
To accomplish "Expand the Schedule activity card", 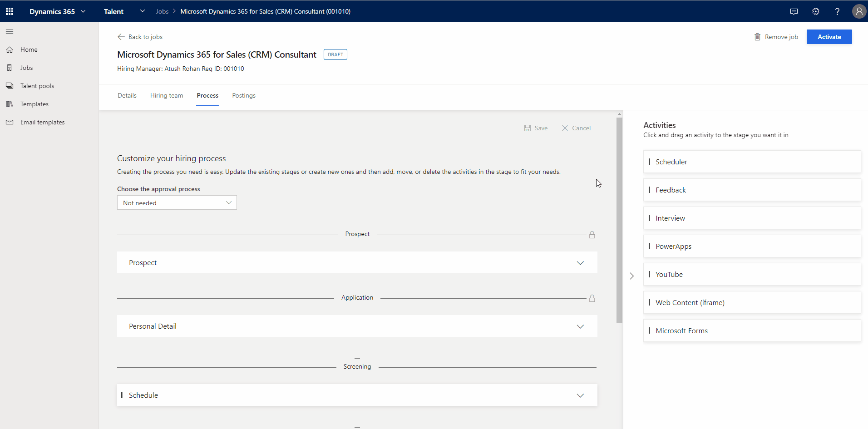I will coord(580,395).
